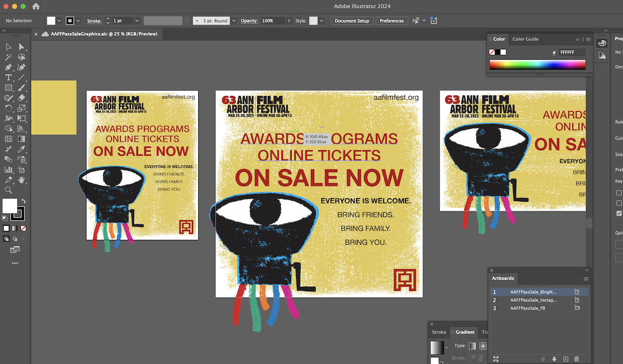Image resolution: width=623 pixels, height=364 pixels.
Task: Choose the Scale tool
Action: point(22,108)
